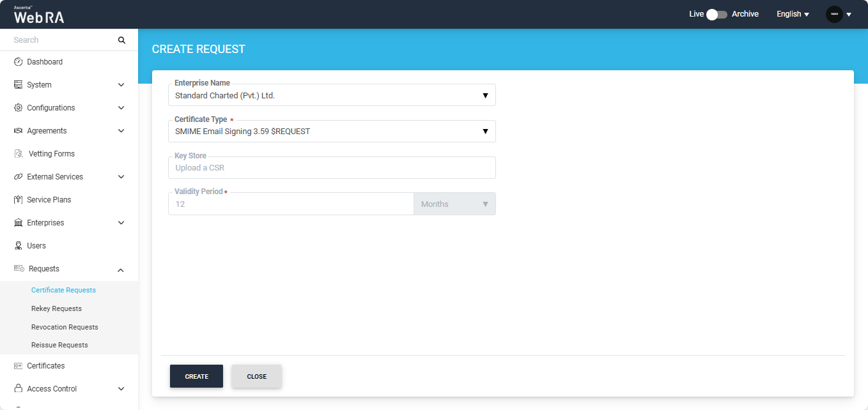Expand the Access Control chevron
Image resolution: width=868 pixels, height=410 pixels.
pos(121,389)
